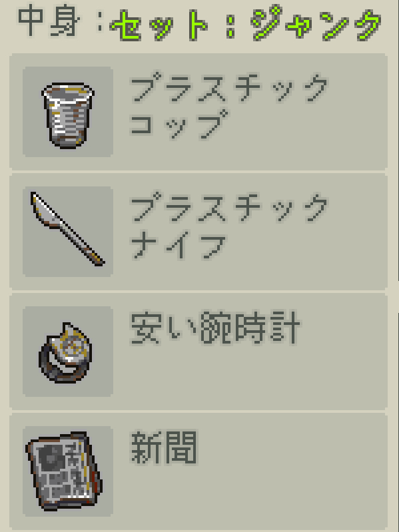
Task: Click コップ text in first entry
Action: [179, 123]
